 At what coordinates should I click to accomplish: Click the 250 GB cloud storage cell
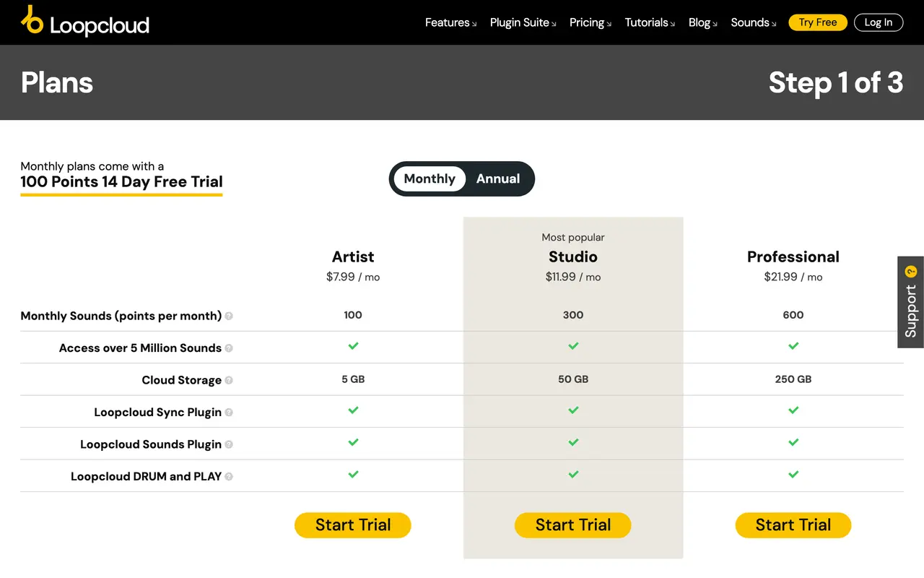793,379
